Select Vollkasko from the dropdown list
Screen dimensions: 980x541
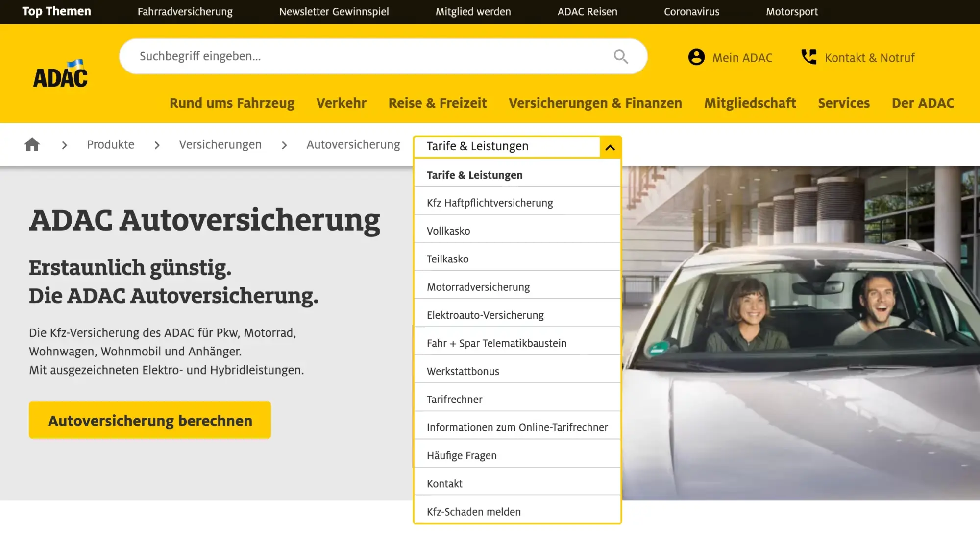coord(448,231)
